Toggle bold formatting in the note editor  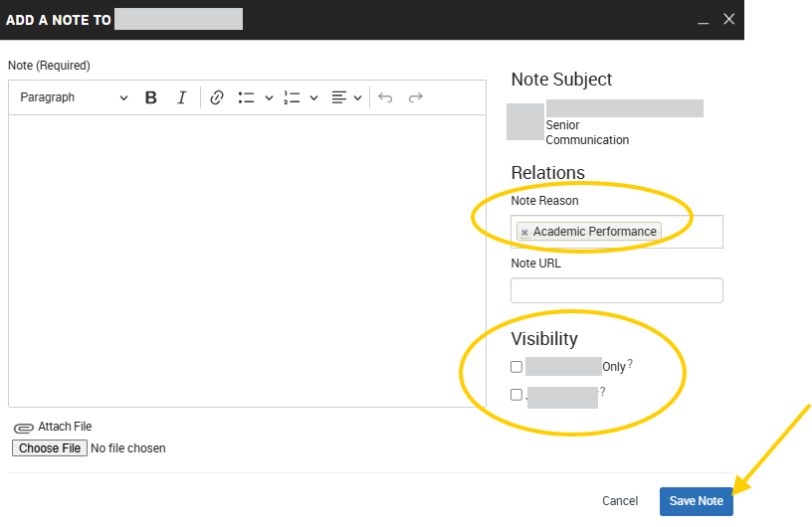151,97
